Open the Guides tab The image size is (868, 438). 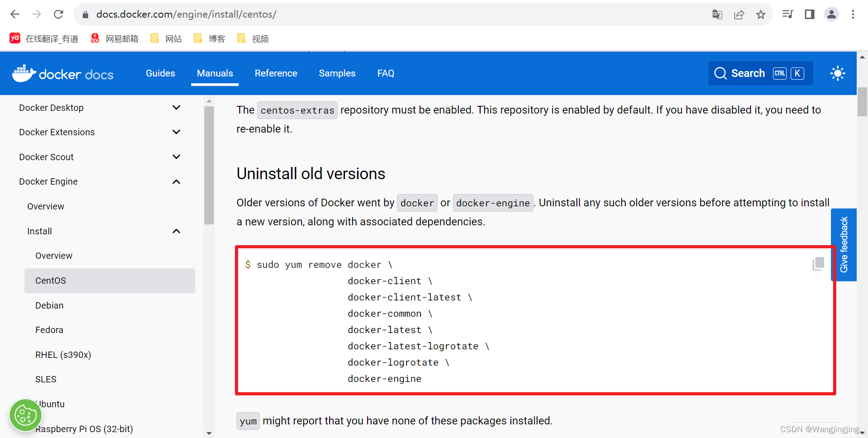(160, 73)
